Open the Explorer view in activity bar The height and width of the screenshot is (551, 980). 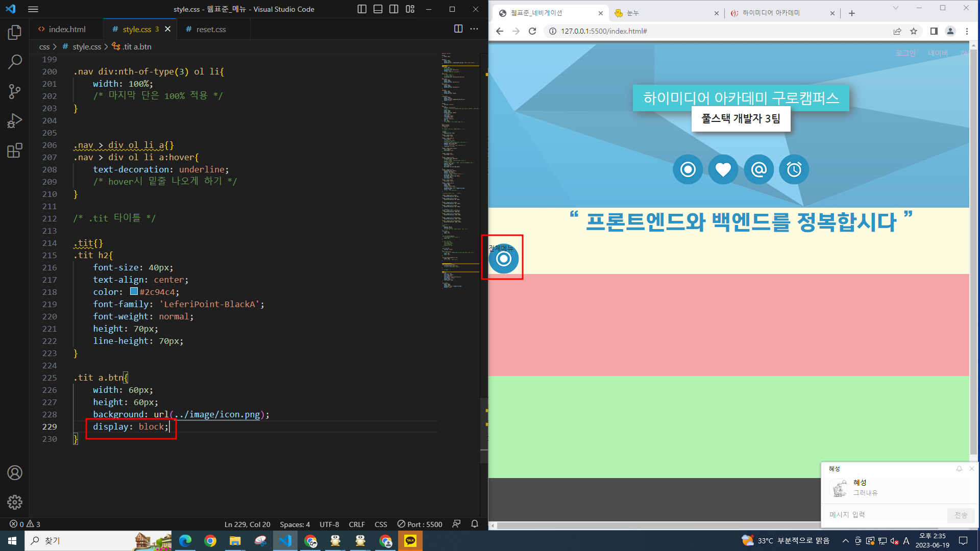click(15, 33)
